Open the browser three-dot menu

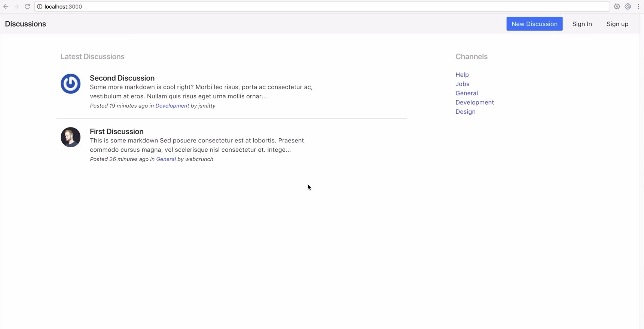[x=638, y=6]
